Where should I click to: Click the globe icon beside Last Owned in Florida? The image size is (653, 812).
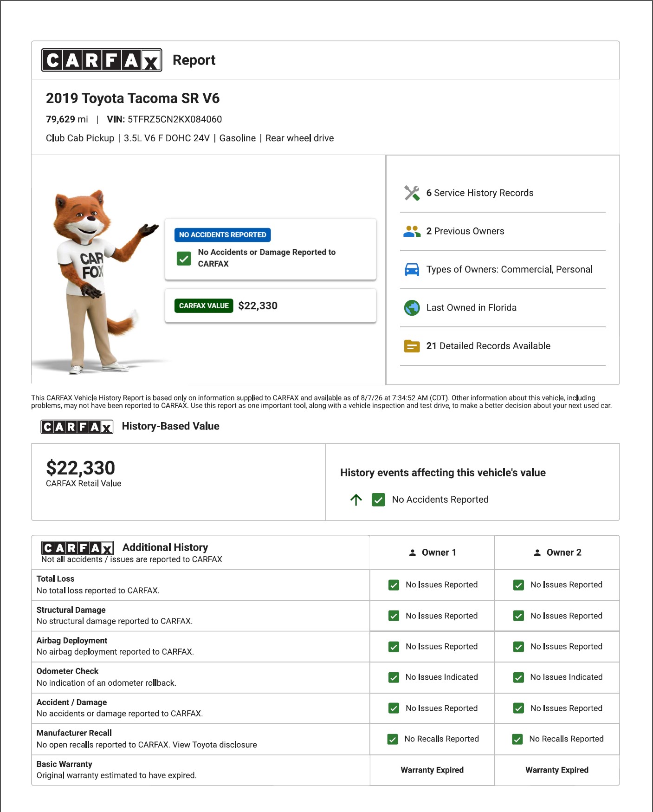click(412, 307)
